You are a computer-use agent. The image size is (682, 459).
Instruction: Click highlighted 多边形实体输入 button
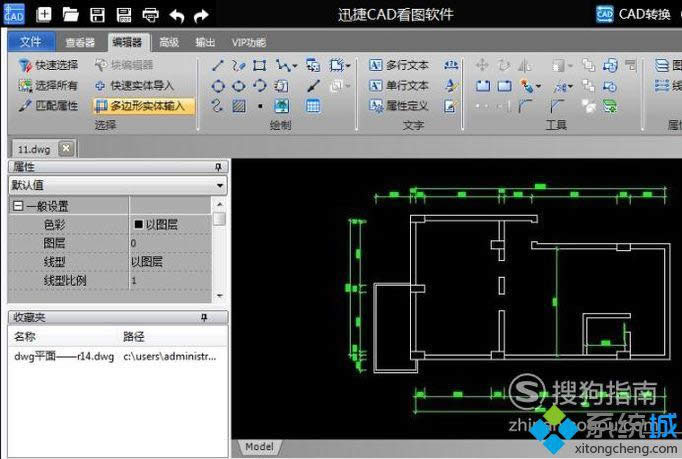click(x=144, y=105)
